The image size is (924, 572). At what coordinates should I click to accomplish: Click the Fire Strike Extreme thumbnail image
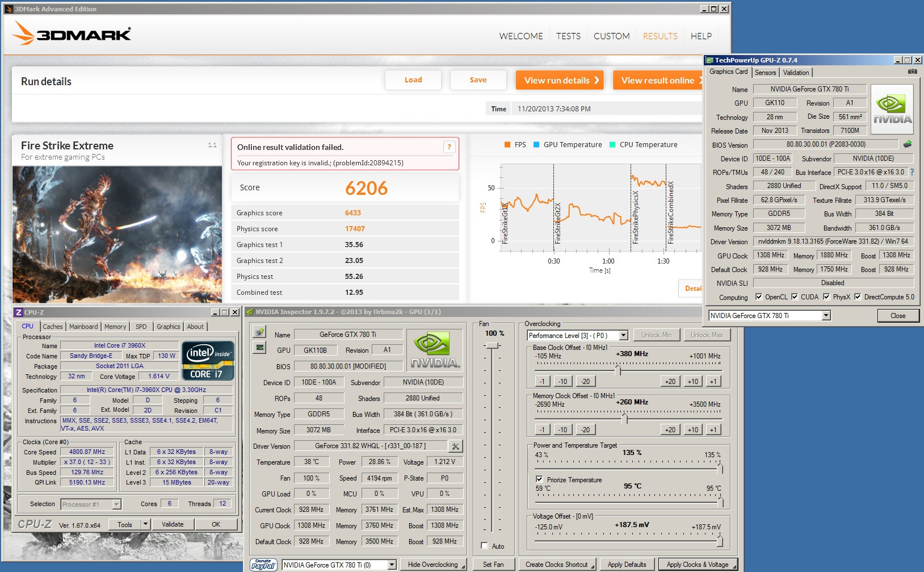tap(117, 234)
